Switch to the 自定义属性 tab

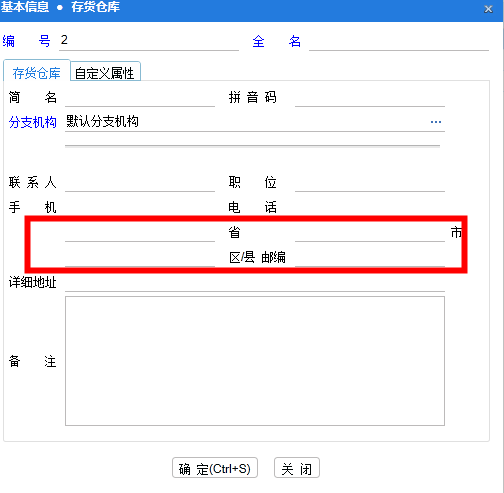[105, 72]
